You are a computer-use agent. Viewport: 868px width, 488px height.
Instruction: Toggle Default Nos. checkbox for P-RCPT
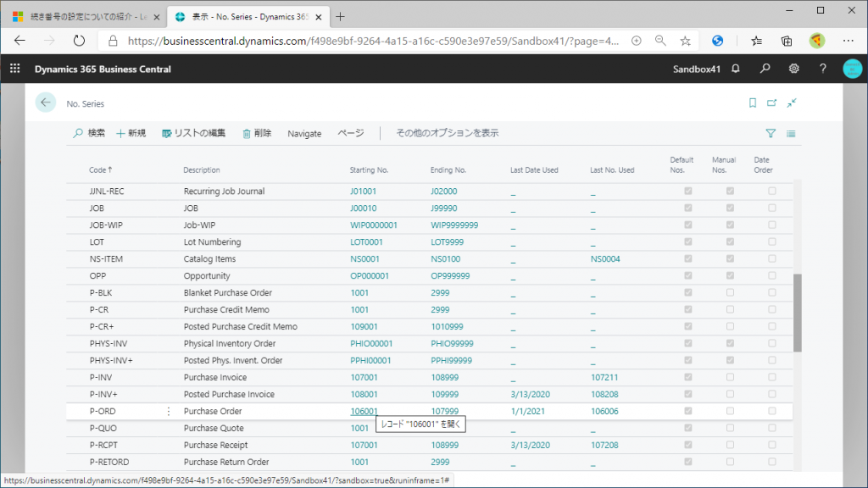[x=688, y=445]
